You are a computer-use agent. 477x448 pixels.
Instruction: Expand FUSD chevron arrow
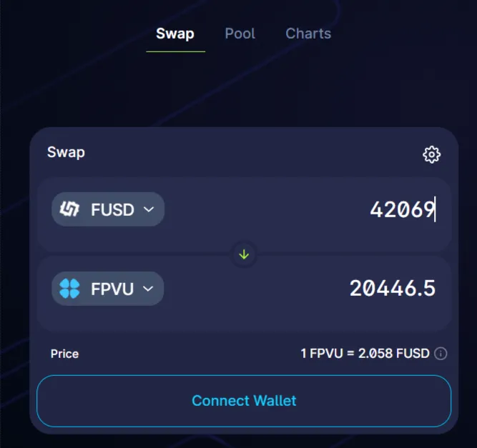pyautogui.click(x=149, y=209)
